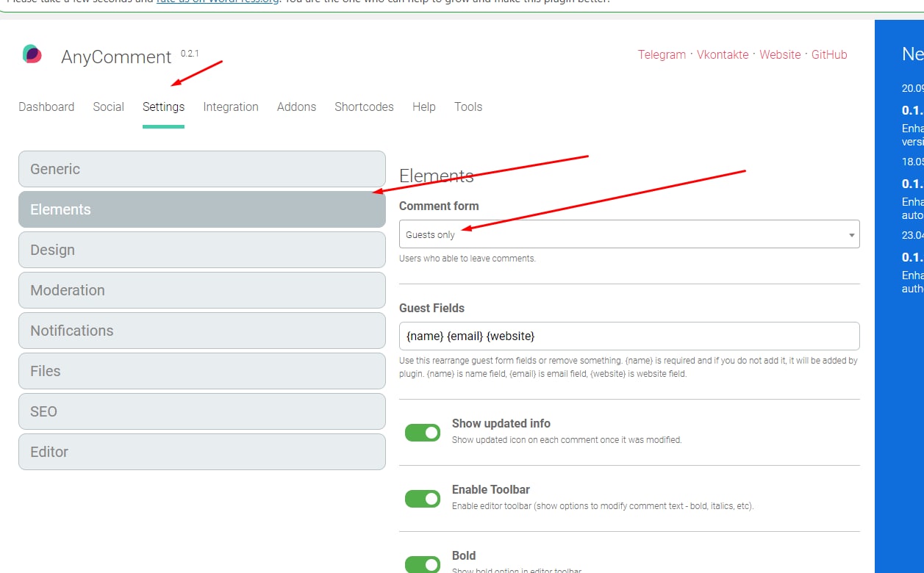The image size is (924, 573).
Task: Open the Moderation settings section
Action: coord(202,290)
